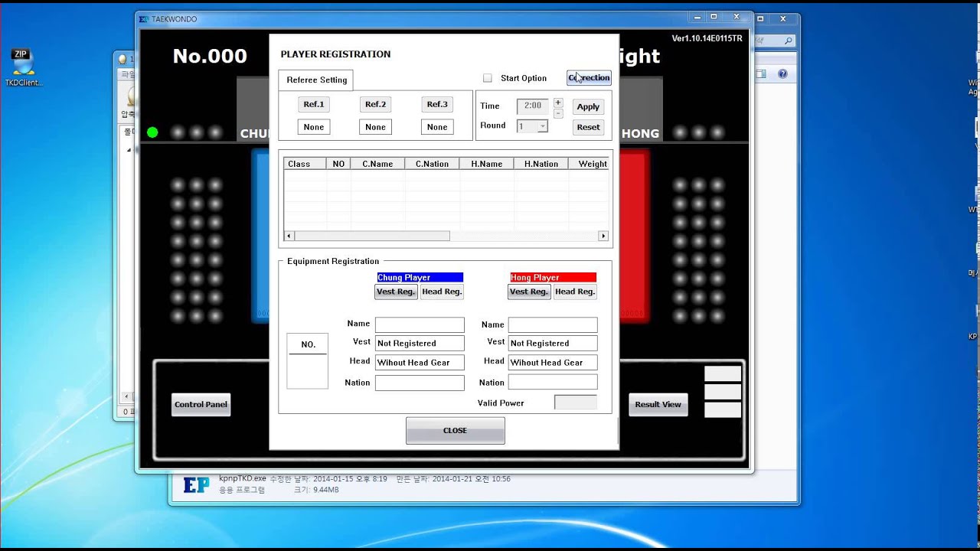Click the NO. box

pos(308,360)
